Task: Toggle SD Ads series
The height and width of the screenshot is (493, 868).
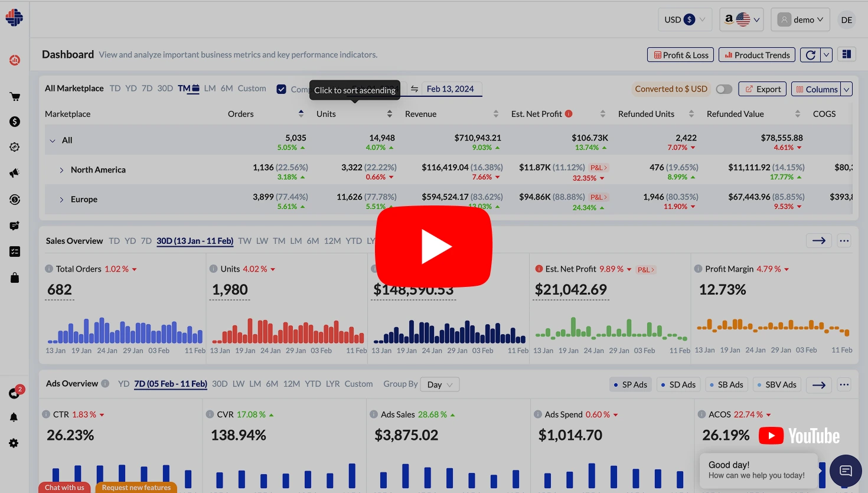Action: 678,384
